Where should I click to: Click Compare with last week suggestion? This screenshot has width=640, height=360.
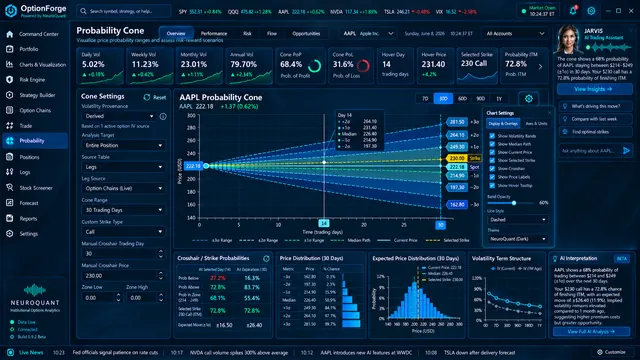[x=595, y=119]
